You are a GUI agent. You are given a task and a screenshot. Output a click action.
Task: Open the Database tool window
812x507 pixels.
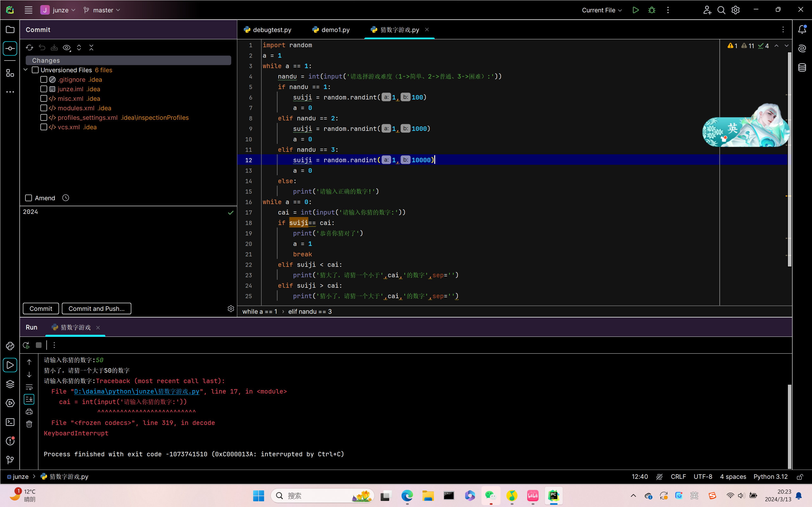[x=802, y=68]
